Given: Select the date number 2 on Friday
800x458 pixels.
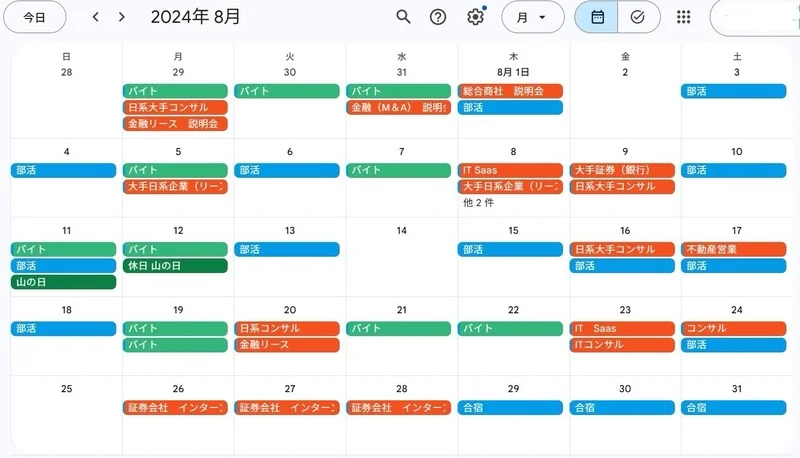Looking at the screenshot, I should click(x=625, y=72).
